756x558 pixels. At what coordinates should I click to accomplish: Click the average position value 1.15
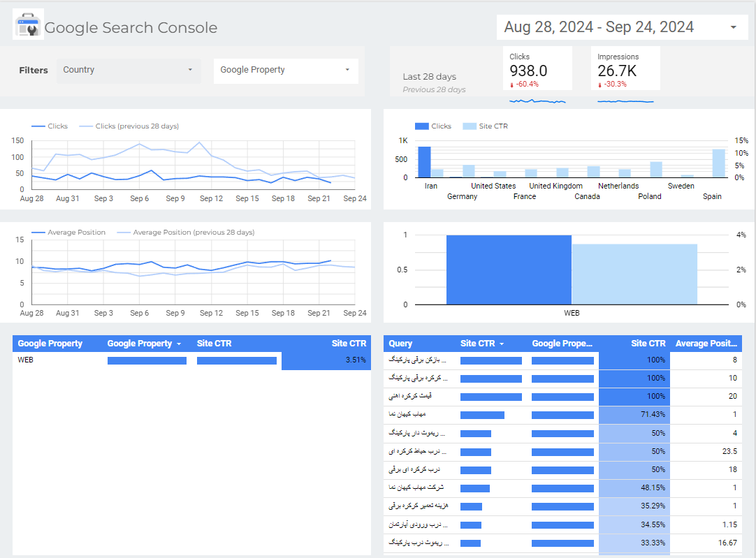729,524
